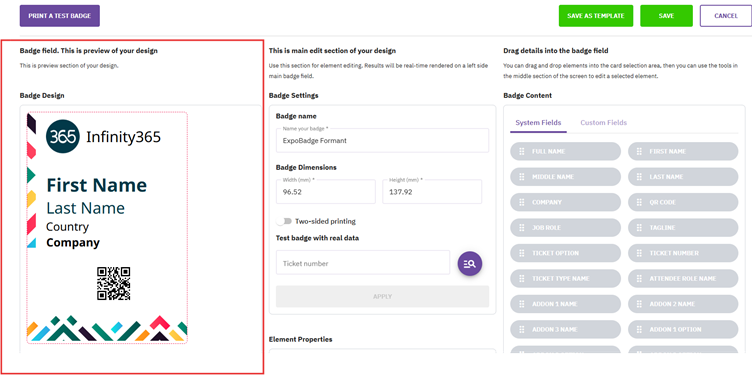Image resolution: width=752 pixels, height=375 pixels.
Task: Select the 'Last Name' text on badge
Action: (85, 208)
